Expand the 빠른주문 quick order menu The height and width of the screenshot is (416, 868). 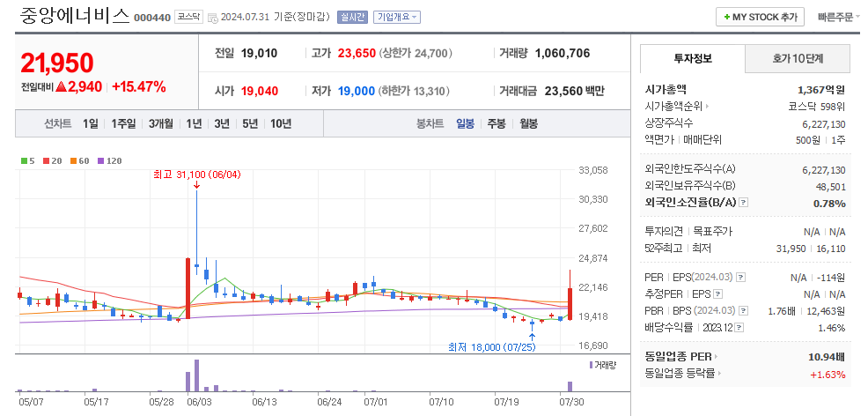pyautogui.click(x=839, y=17)
